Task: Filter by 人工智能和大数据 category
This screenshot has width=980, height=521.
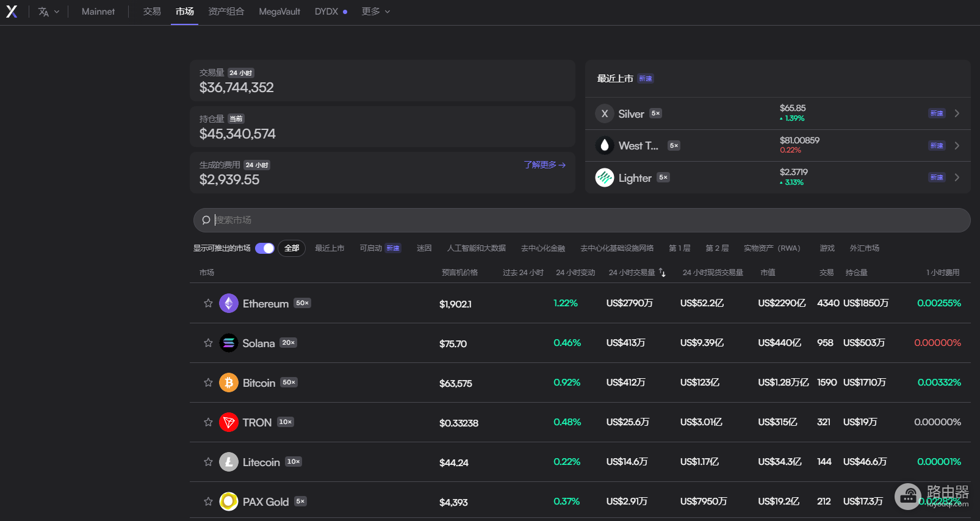Action: point(477,248)
